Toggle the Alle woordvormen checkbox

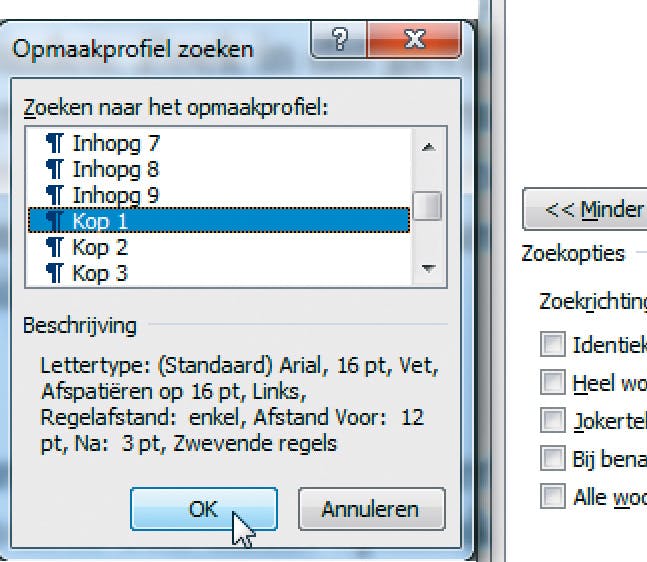pyautogui.click(x=552, y=496)
